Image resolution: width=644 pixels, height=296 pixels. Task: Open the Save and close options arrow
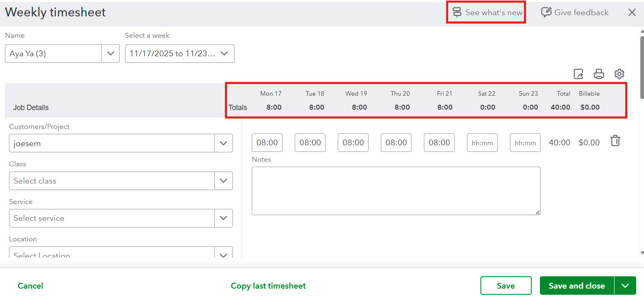(625, 286)
